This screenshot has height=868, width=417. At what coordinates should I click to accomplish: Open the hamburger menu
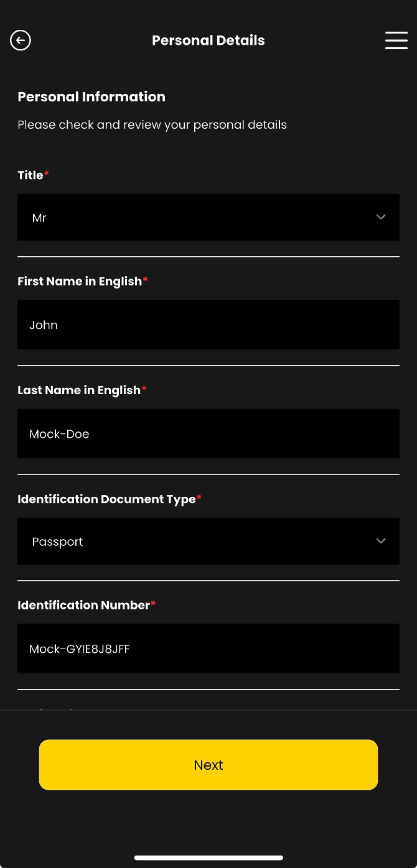(396, 40)
